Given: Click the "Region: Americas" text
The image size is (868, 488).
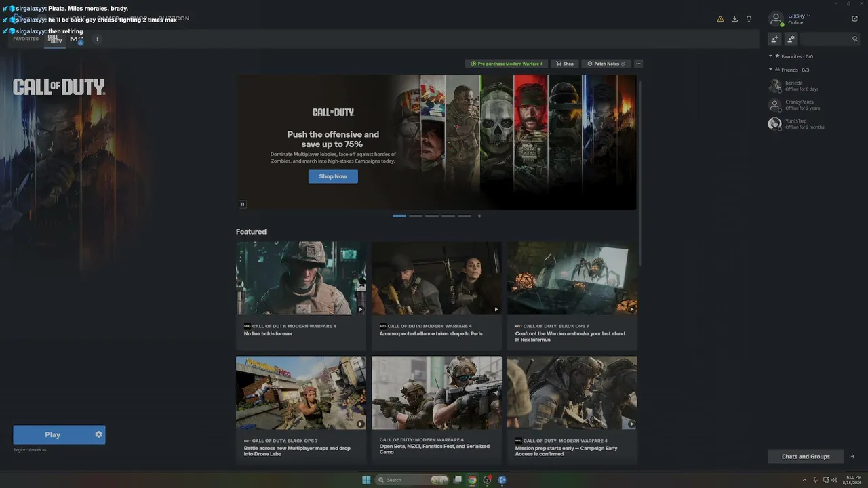Looking at the screenshot, I should tap(30, 450).
